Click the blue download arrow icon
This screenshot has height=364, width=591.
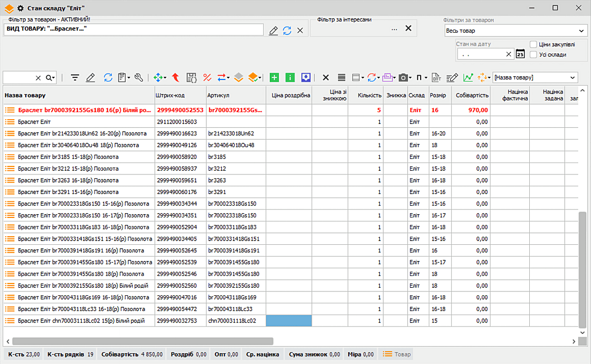pos(306,78)
